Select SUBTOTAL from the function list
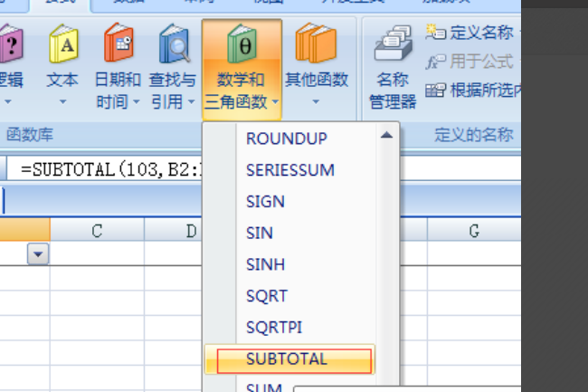Screen dimensions: 588x392 [287, 359]
